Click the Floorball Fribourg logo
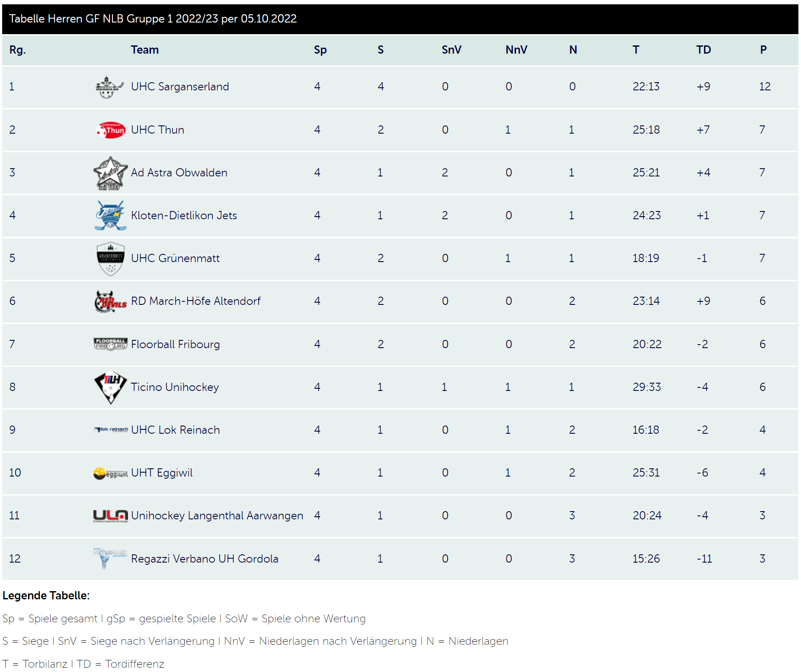Image resolution: width=801 pixels, height=672 pixels. (x=111, y=344)
